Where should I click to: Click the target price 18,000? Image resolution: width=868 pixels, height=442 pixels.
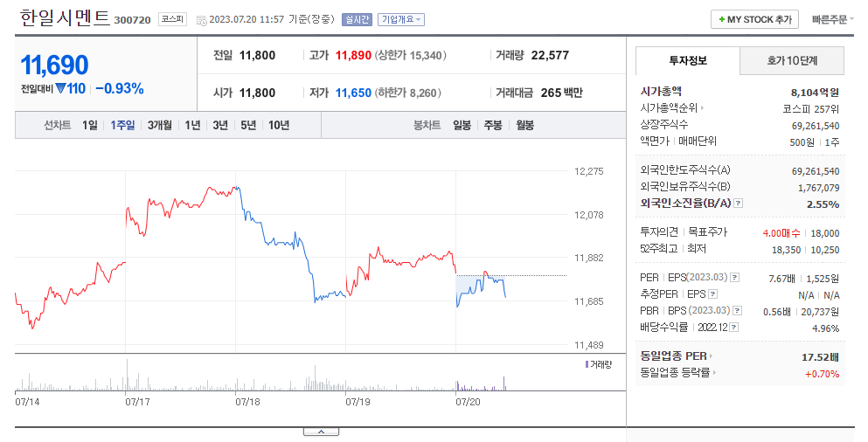tap(825, 233)
